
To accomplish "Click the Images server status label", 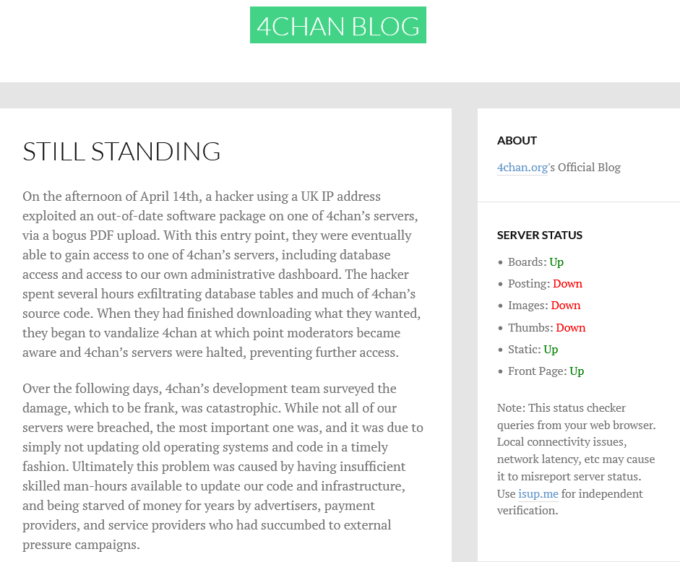I will [x=527, y=306].
